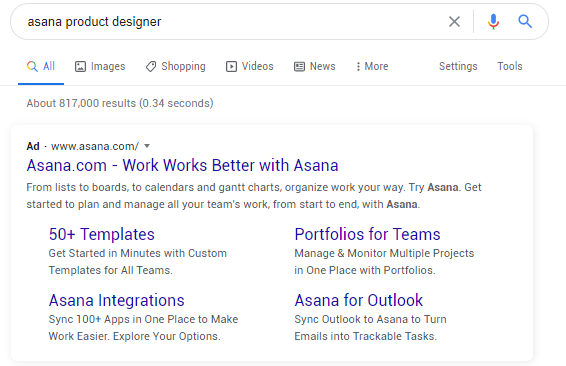
Task: Click the www.asana.com/ ad URL
Action: tap(95, 146)
